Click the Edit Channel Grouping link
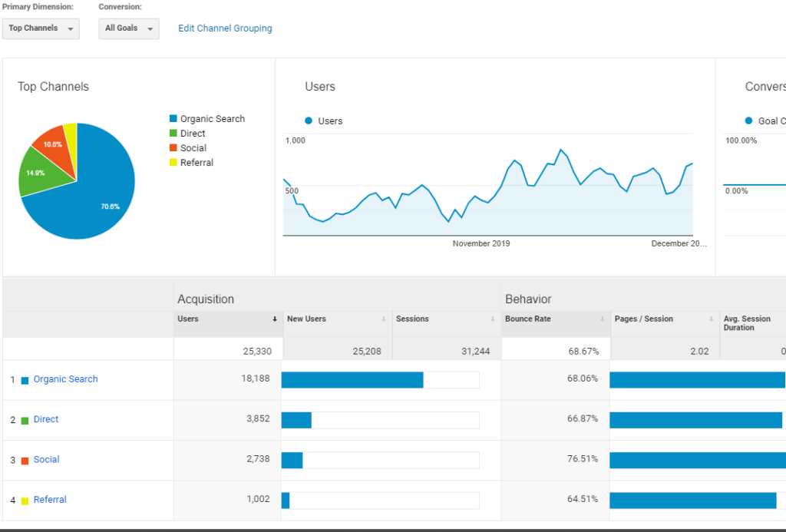This screenshot has width=786, height=532. point(225,28)
